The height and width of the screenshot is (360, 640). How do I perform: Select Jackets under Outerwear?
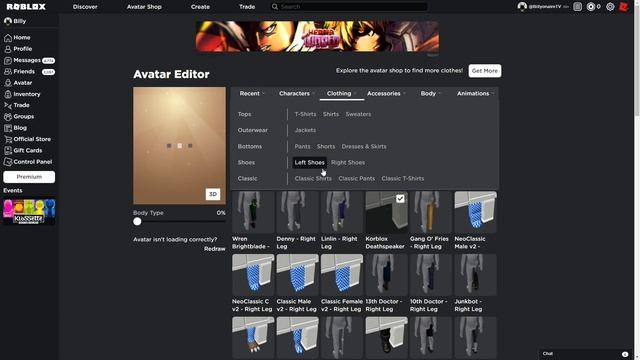click(x=305, y=130)
